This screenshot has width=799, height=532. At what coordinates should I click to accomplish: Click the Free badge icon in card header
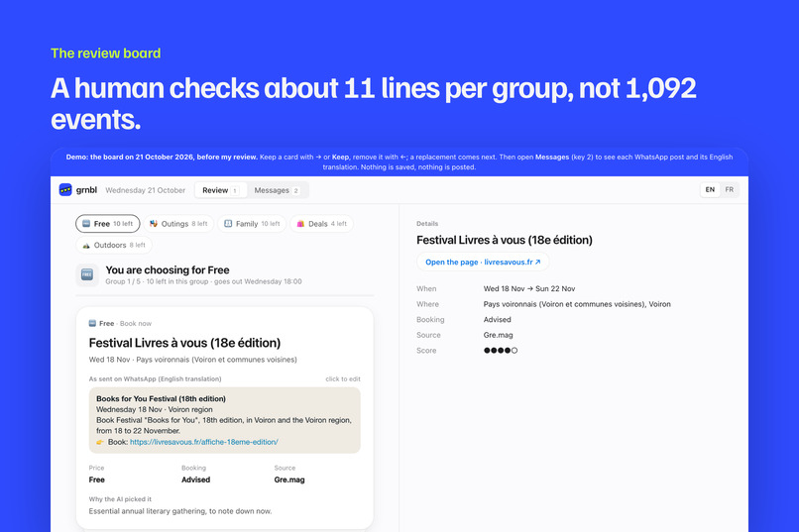click(x=92, y=323)
